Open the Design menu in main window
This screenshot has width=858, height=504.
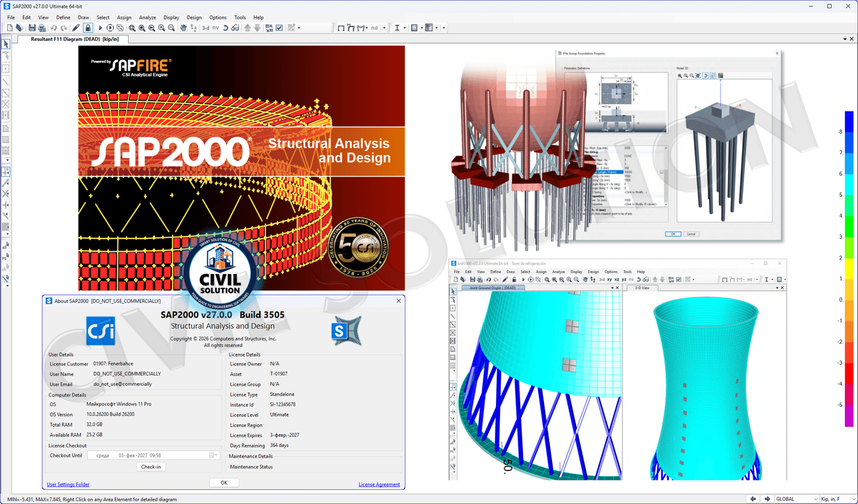(194, 18)
